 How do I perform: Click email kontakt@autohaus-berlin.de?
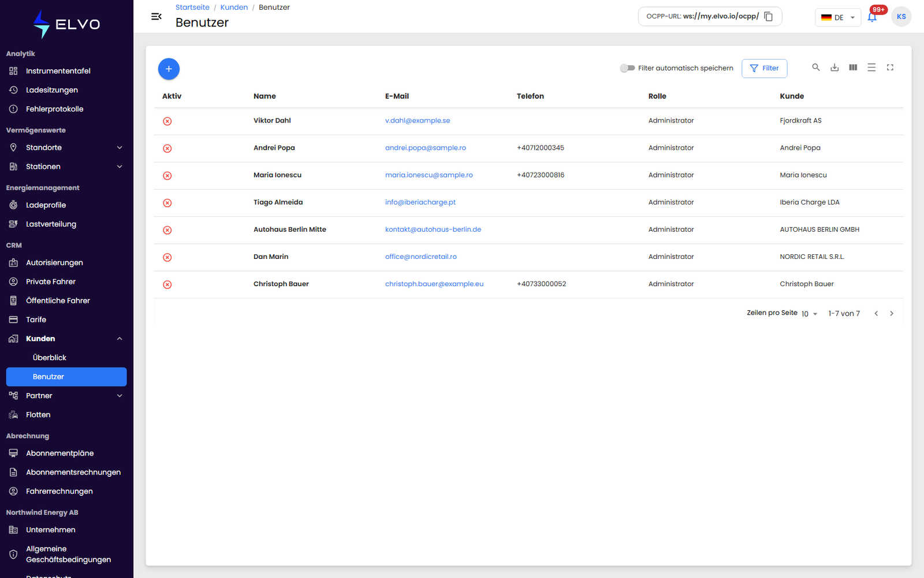point(433,229)
